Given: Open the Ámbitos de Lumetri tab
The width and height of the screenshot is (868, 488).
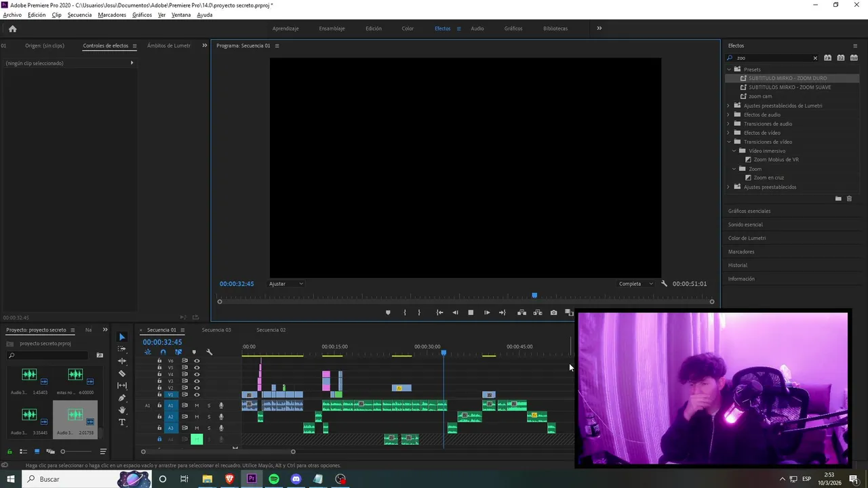Looking at the screenshot, I should click(169, 45).
